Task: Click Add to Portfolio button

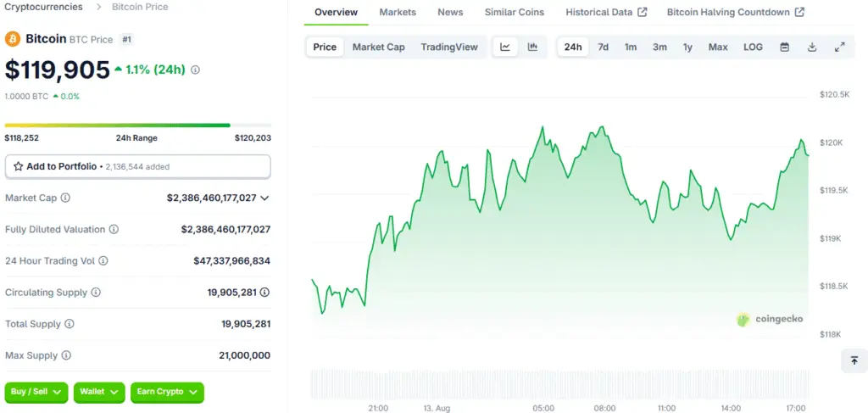Action: 138,166
